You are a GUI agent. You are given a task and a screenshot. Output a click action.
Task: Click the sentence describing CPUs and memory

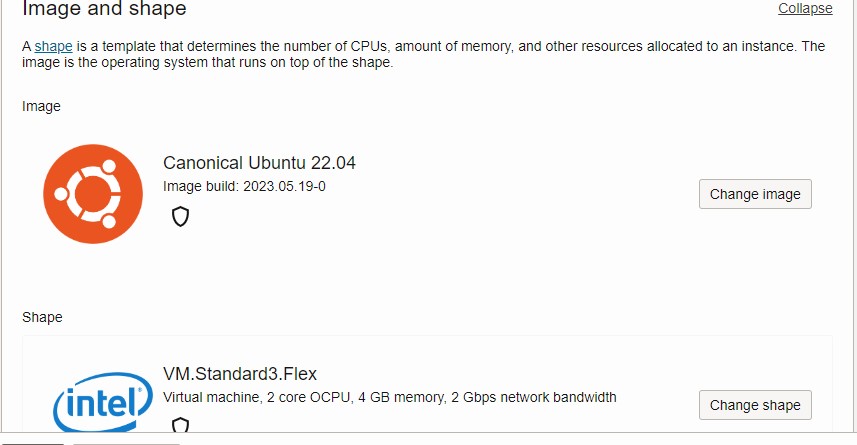(450, 46)
